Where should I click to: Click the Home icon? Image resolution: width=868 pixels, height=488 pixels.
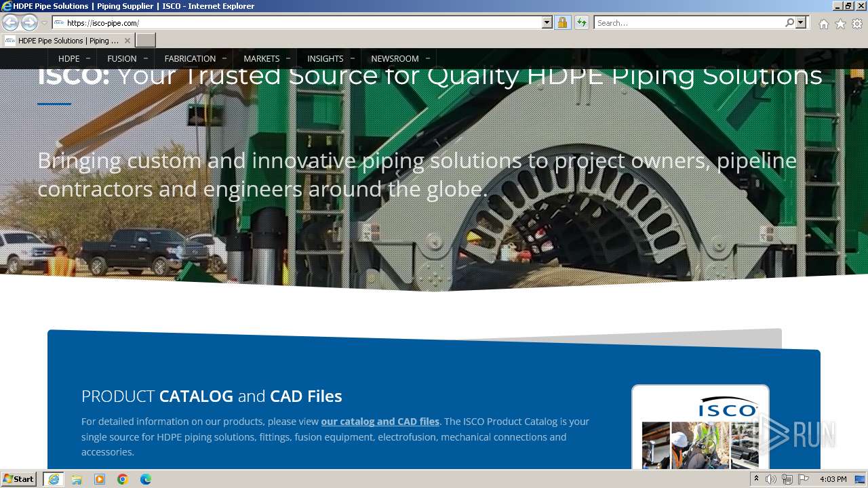[823, 24]
